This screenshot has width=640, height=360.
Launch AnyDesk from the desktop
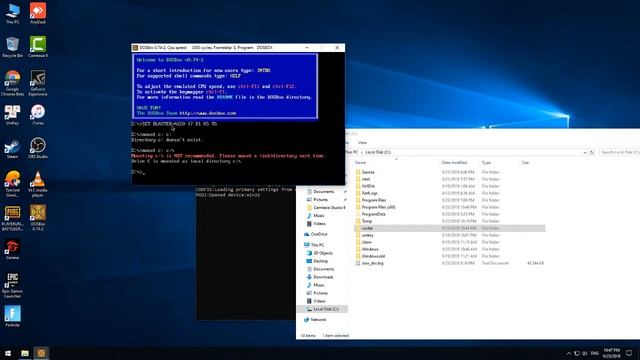pyautogui.click(x=38, y=14)
